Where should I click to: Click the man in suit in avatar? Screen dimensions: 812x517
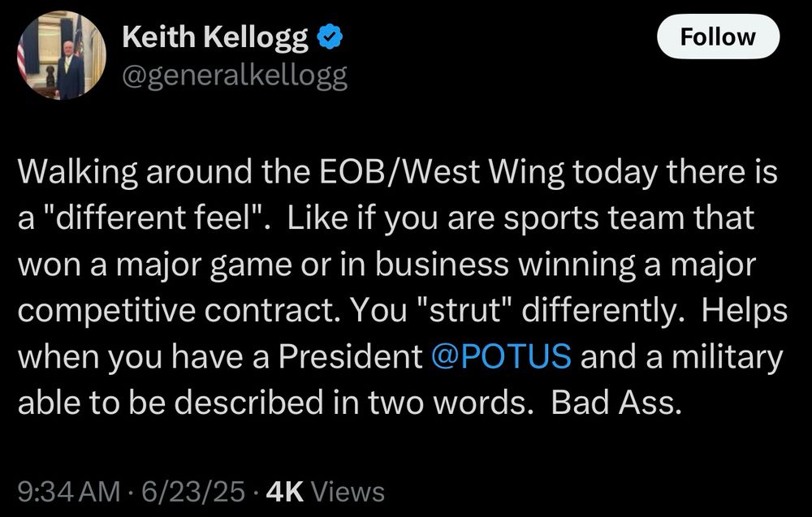pyautogui.click(x=69, y=70)
